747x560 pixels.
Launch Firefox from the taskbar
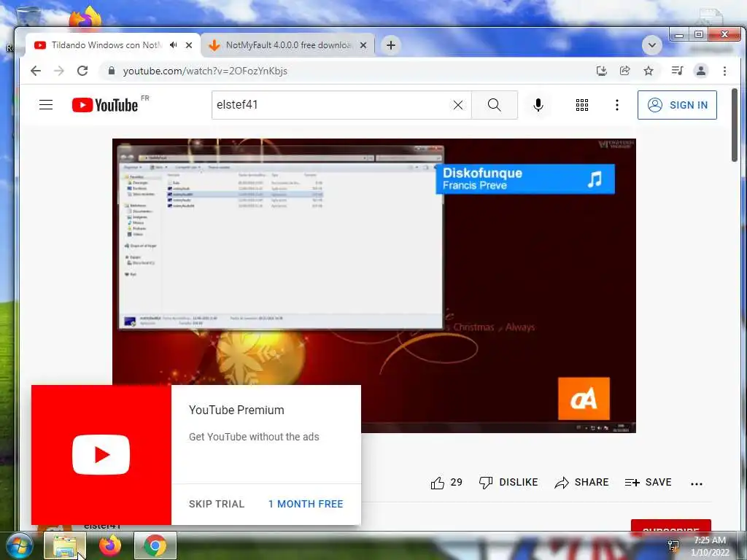pyautogui.click(x=110, y=545)
